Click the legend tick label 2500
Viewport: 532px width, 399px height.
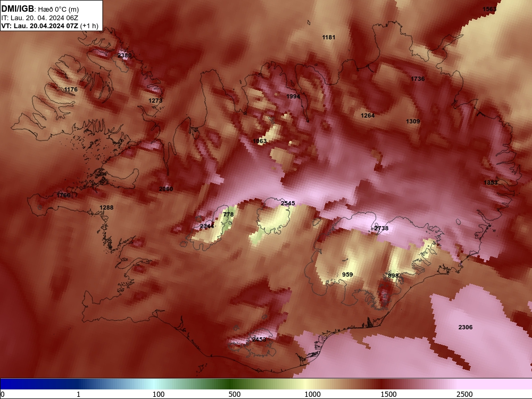[x=464, y=394]
